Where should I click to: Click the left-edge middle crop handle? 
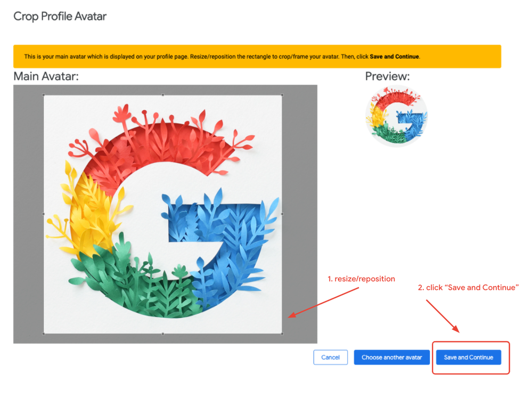point(44,214)
